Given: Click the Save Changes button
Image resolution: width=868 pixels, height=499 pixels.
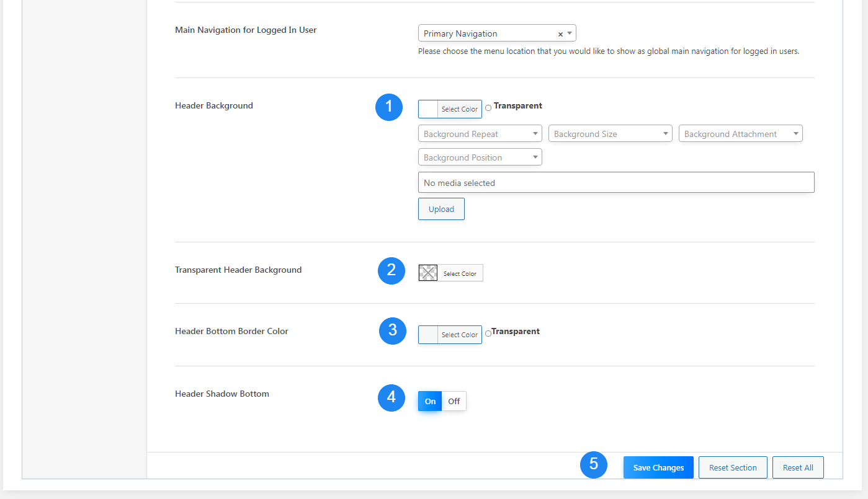Looking at the screenshot, I should pyautogui.click(x=658, y=467).
